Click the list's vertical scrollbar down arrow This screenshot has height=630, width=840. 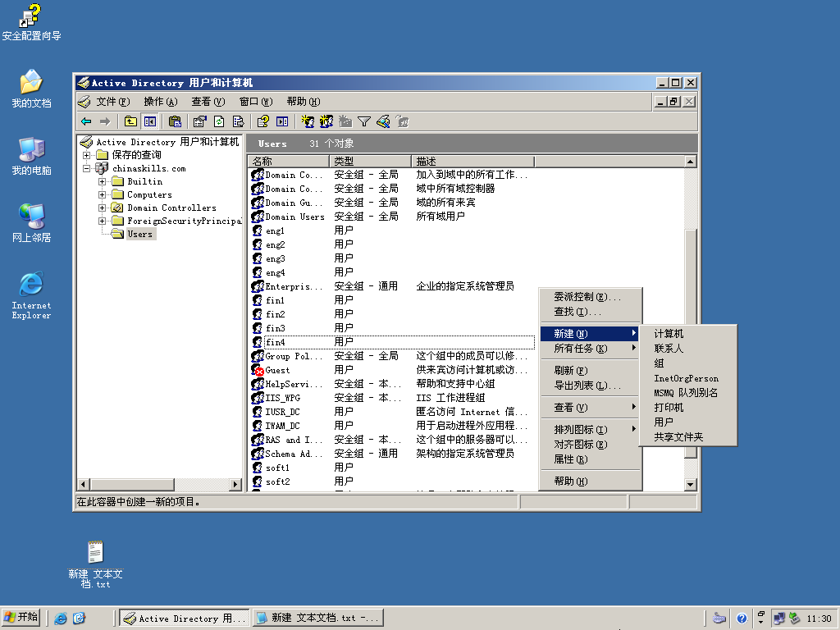point(691,484)
